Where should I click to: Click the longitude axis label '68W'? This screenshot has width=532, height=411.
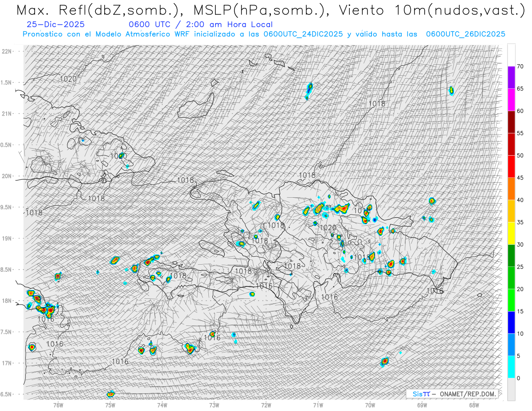474,405
